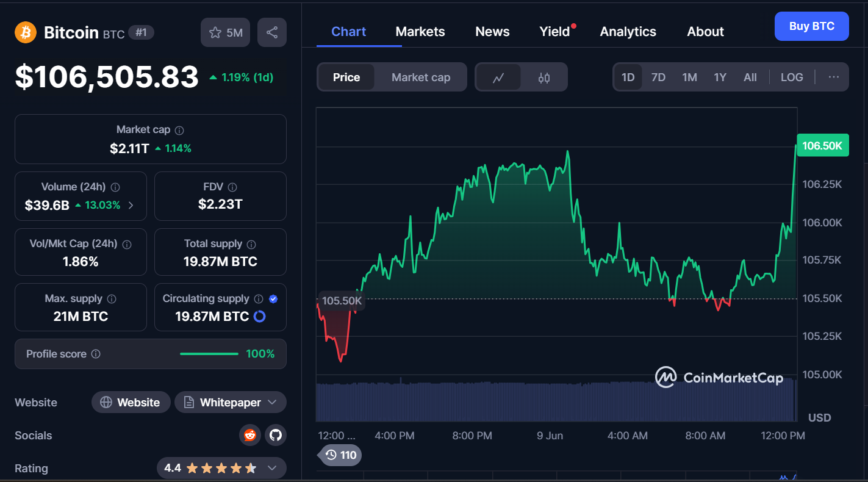868x482 pixels.
Task: Select the 1M time range
Action: click(x=689, y=77)
